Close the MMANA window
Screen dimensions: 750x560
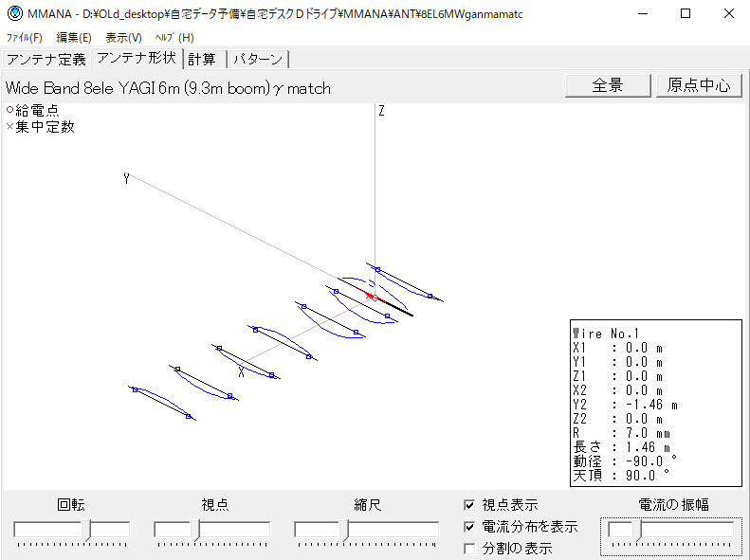728,14
